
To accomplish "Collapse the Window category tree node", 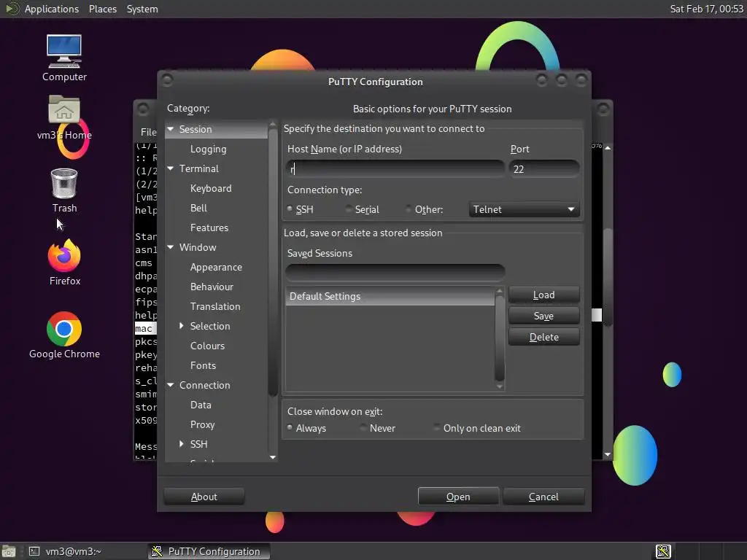I will (171, 247).
